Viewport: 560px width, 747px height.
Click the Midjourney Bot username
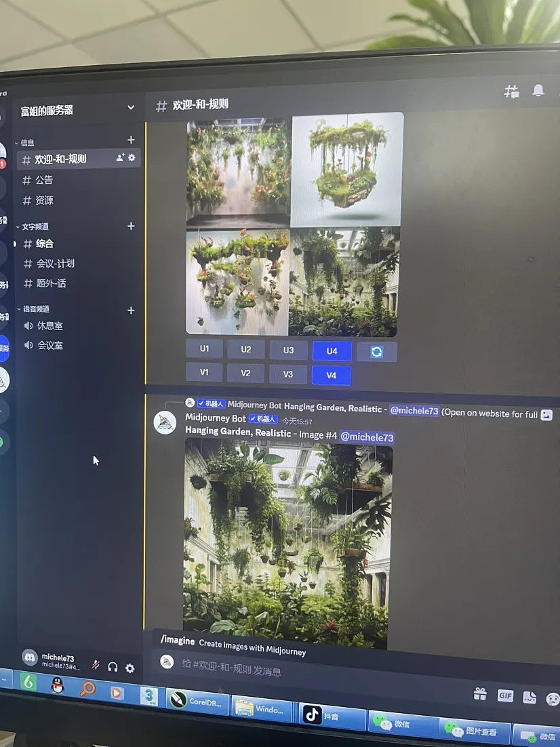click(215, 418)
